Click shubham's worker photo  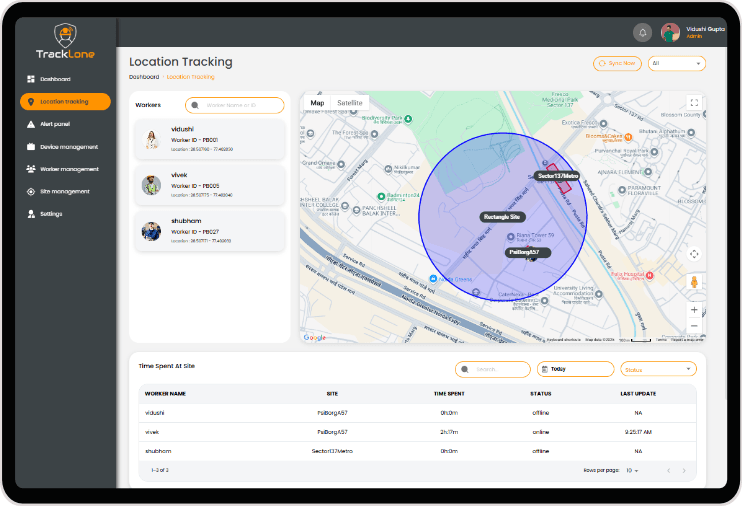(151, 231)
